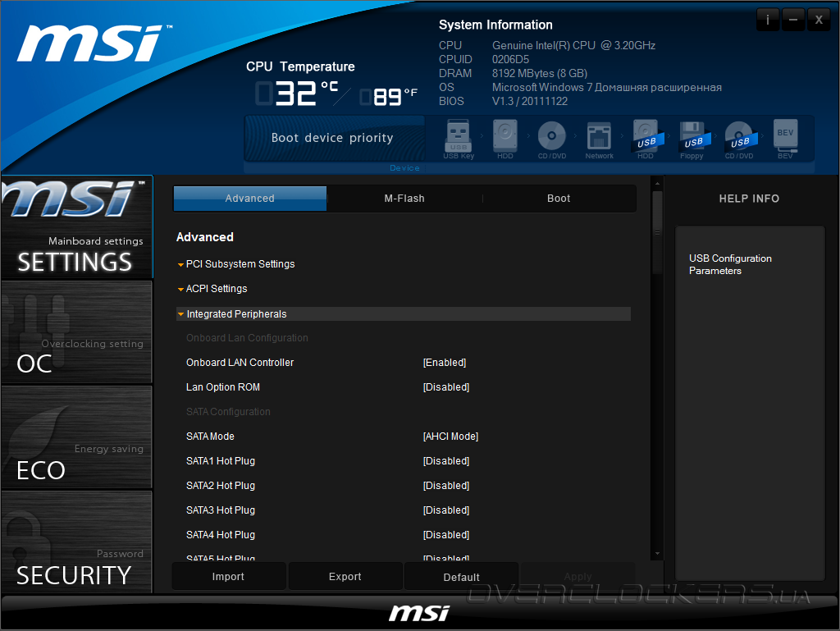840x631 pixels.
Task: Click the 32 °C temperature readout
Action: (298, 94)
